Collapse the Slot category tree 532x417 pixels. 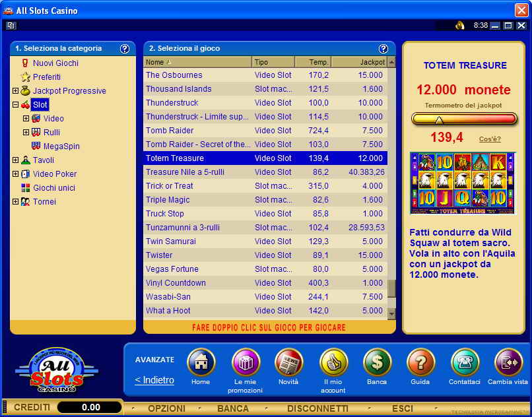[x=16, y=105]
